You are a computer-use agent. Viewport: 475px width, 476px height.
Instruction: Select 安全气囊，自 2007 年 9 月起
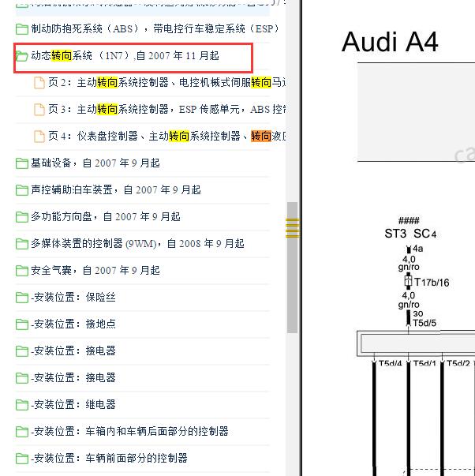(x=95, y=270)
